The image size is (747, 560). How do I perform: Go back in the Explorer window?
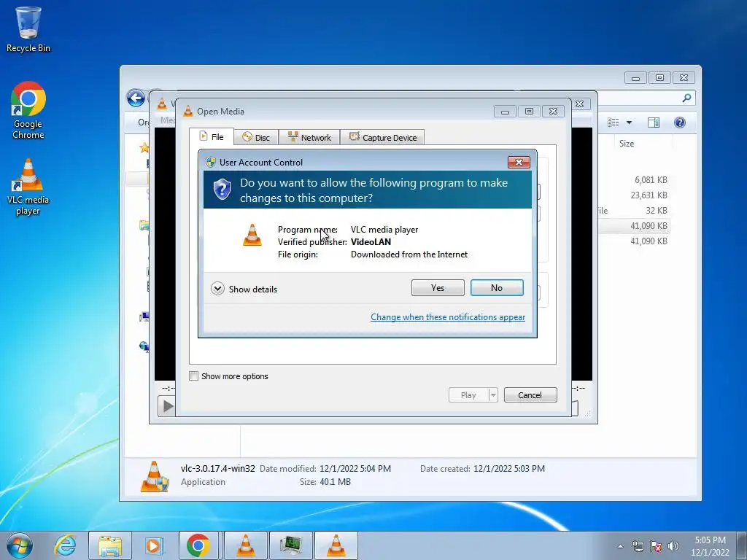pos(136,98)
